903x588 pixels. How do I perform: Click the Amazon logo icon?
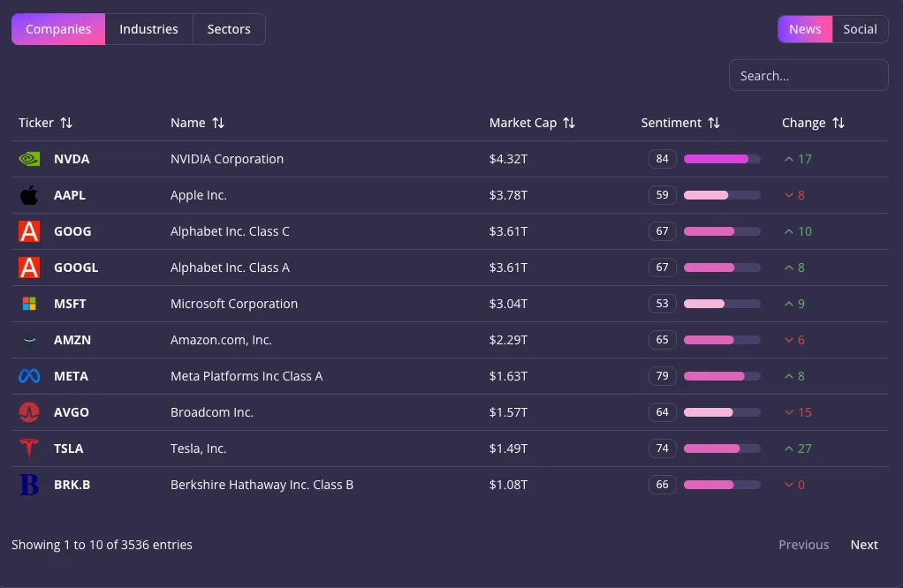[x=29, y=340]
